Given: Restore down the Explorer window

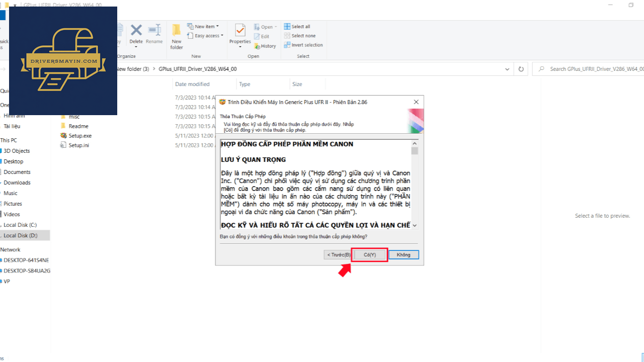Looking at the screenshot, I should click(x=631, y=5).
